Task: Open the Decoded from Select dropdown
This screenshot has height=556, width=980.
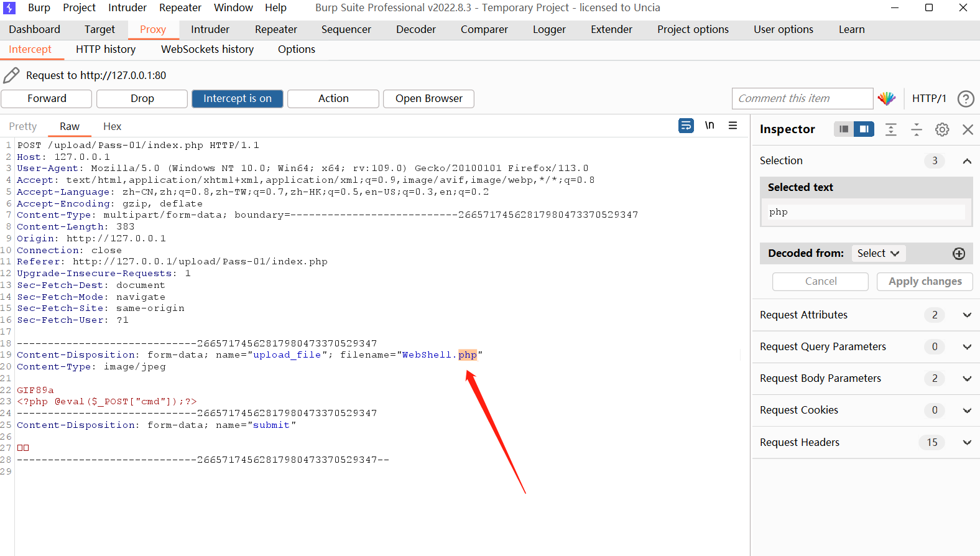Action: [x=878, y=253]
